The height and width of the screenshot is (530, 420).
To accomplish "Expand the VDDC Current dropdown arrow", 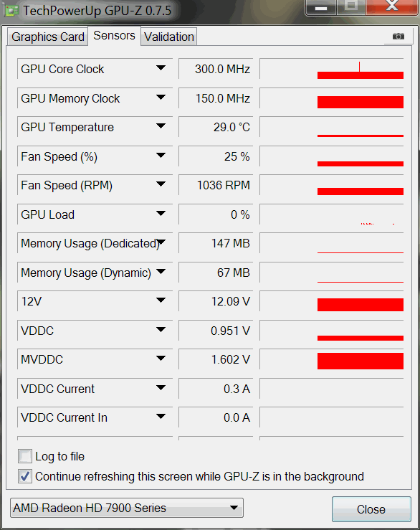I will click(161, 388).
